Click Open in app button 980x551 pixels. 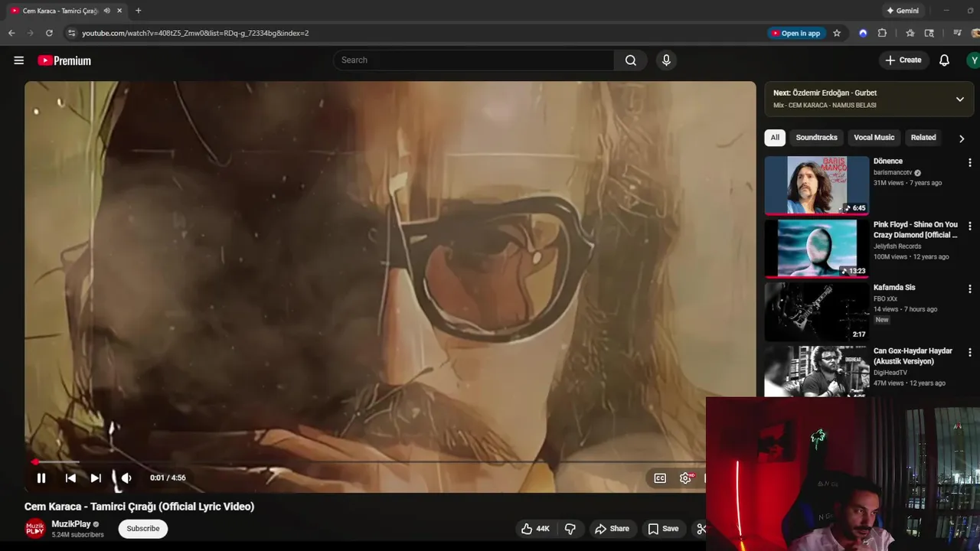coord(796,33)
